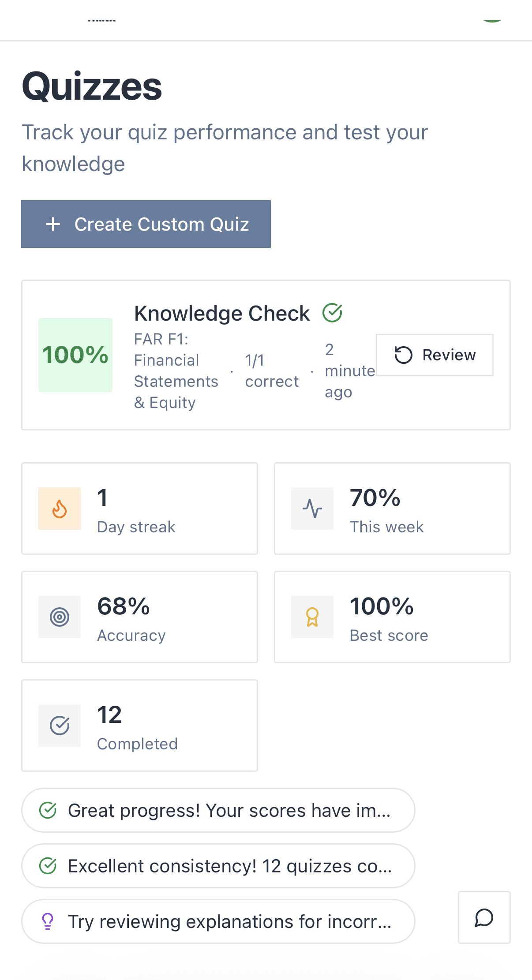The width and height of the screenshot is (532, 980).
Task: Expand the 'Excellent consistency' insight chip
Action: coord(217,866)
